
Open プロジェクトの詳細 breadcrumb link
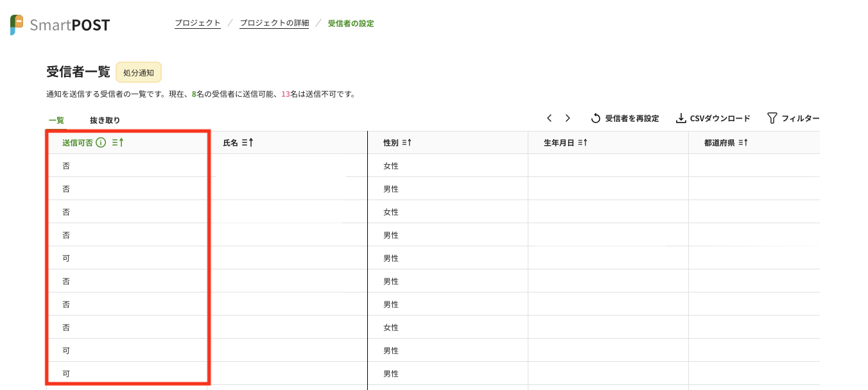pos(274,24)
